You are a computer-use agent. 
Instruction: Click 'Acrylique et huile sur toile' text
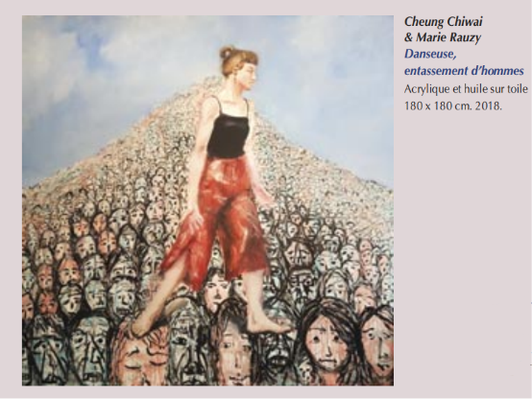(466, 89)
